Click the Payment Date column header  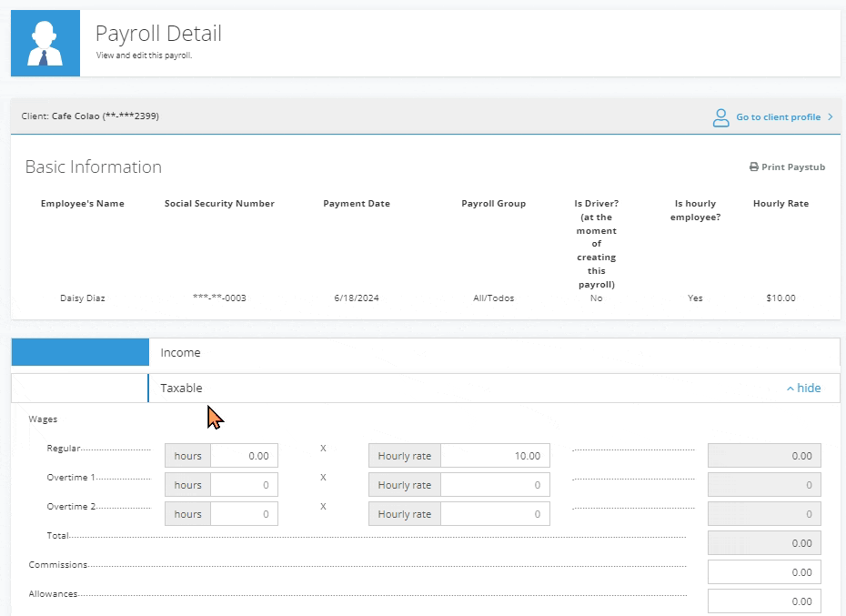pyautogui.click(x=356, y=204)
